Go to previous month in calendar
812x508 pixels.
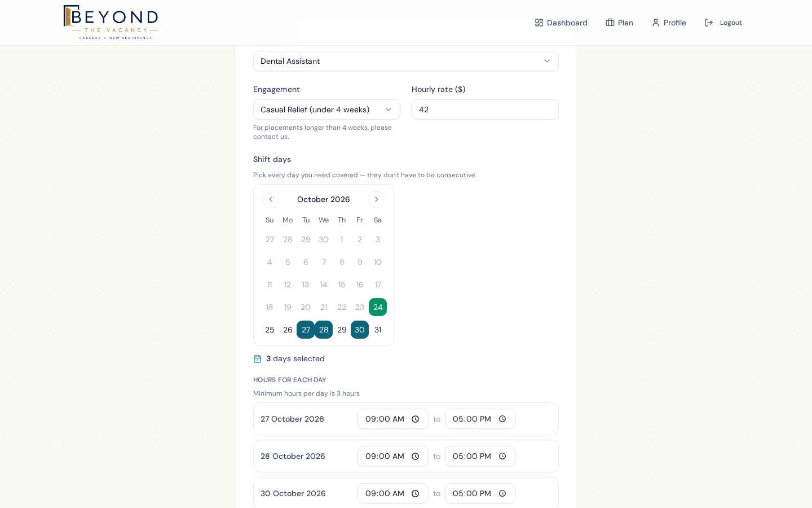(271, 199)
